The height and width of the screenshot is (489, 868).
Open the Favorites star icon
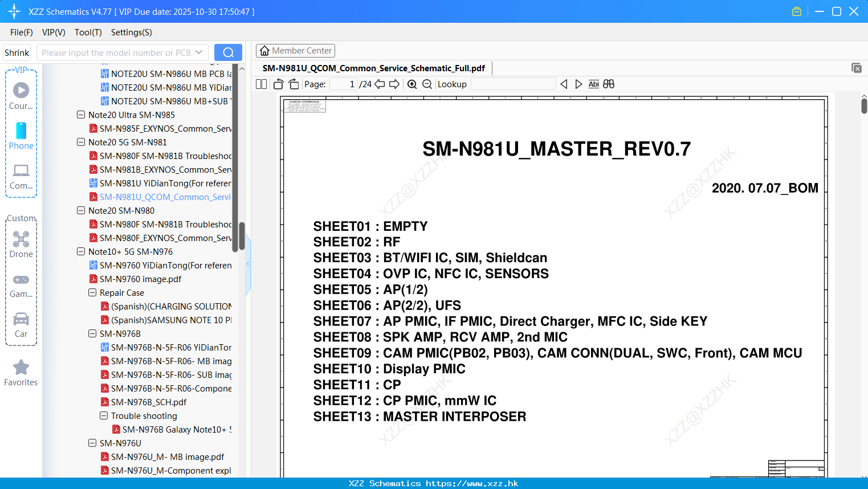(21, 373)
